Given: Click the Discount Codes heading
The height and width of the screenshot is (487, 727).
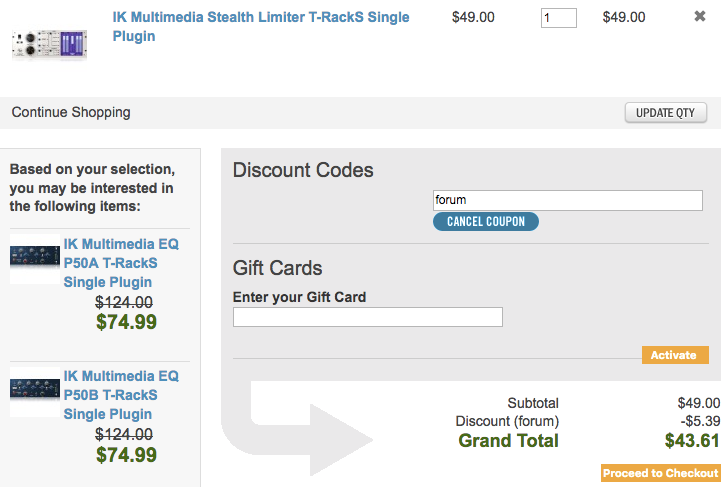Looking at the screenshot, I should pos(303,170).
